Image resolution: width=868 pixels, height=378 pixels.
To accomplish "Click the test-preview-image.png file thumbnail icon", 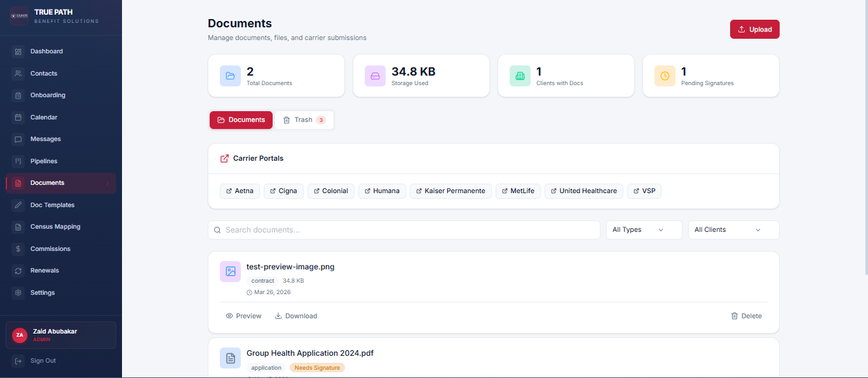I will pos(230,271).
